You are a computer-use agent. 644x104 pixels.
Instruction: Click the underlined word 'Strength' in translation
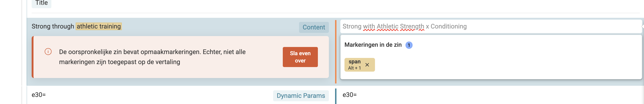click(412, 26)
